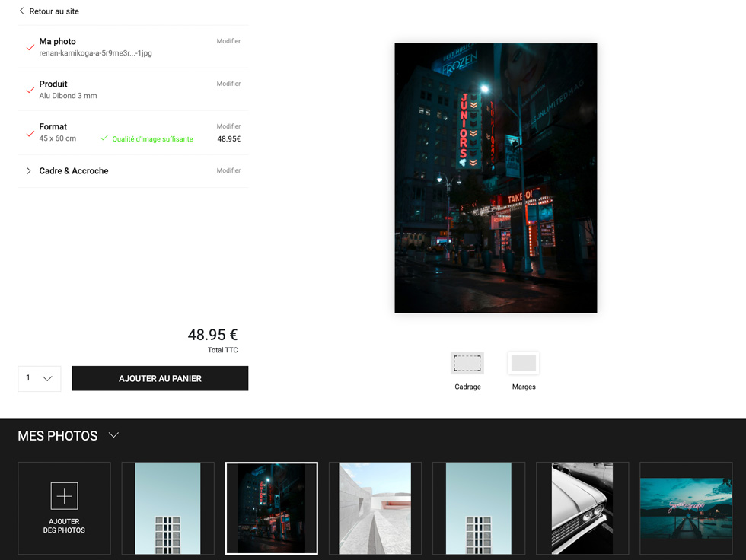Viewport: 746px width, 560px height.
Task: Open the quantity dropdown showing 1
Action: (40, 378)
